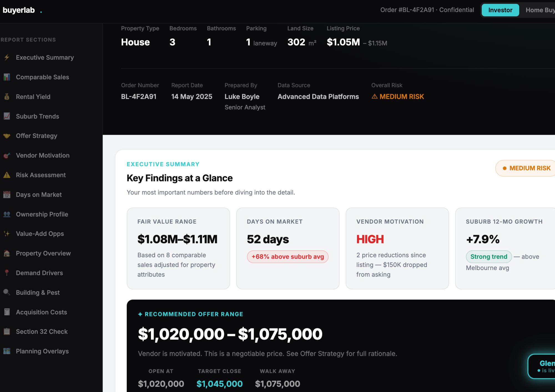The height and width of the screenshot is (392, 555).
Task: View the Ownership Profile section
Action: [x=42, y=214]
